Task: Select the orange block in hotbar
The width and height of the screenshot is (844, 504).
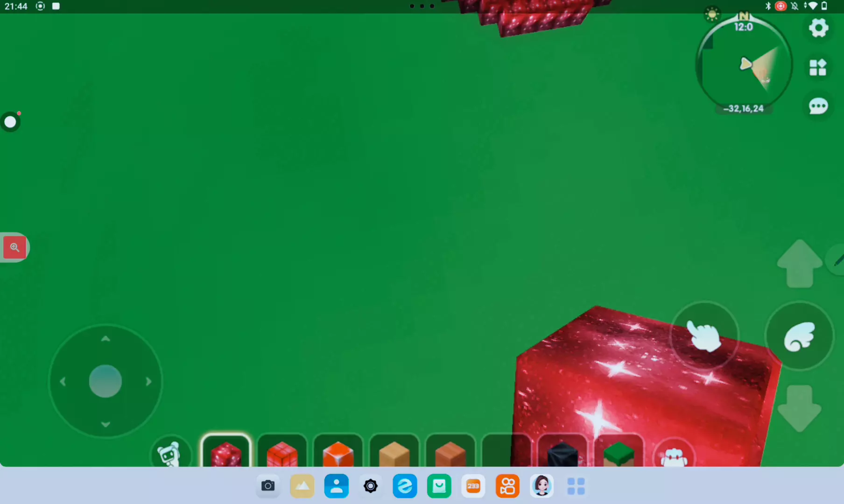Action: 338,452
